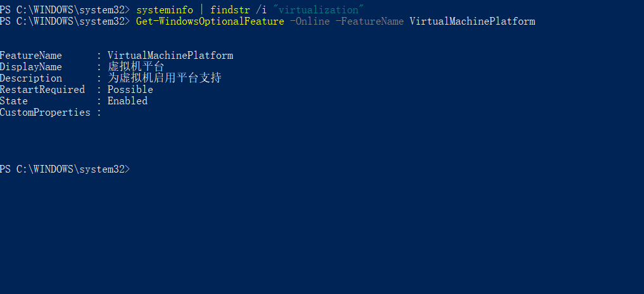Click the CustomProperties label
This screenshot has height=294, width=644.
click(45, 113)
